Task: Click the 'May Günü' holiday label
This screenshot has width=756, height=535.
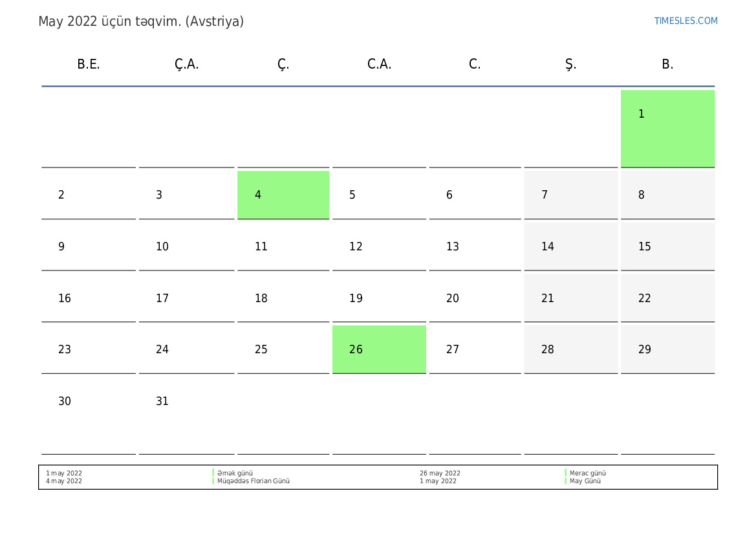Action: tap(585, 481)
